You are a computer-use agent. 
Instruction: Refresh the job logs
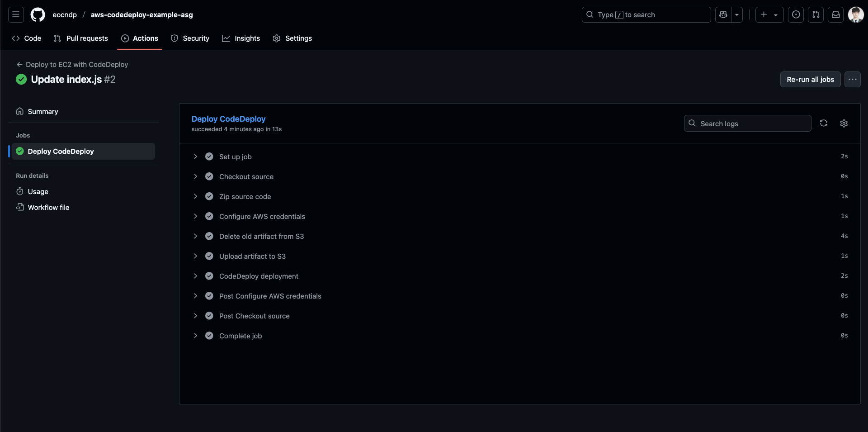tap(824, 123)
